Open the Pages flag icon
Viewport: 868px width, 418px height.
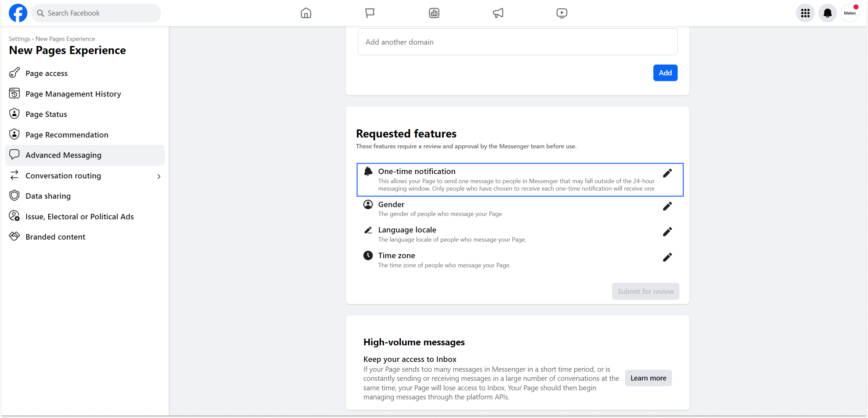pos(370,13)
